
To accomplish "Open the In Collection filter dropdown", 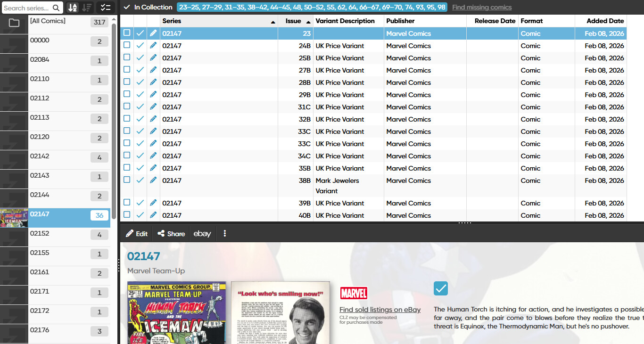I will coord(148,7).
